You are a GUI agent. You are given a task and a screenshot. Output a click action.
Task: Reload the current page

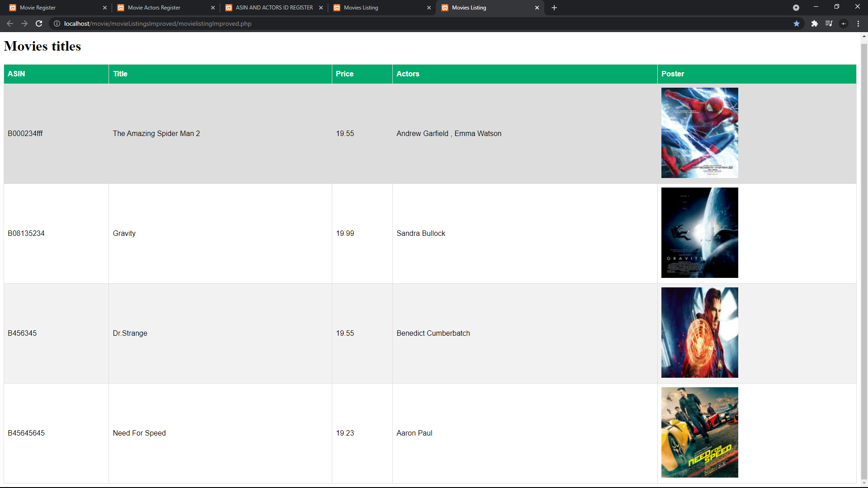point(39,23)
